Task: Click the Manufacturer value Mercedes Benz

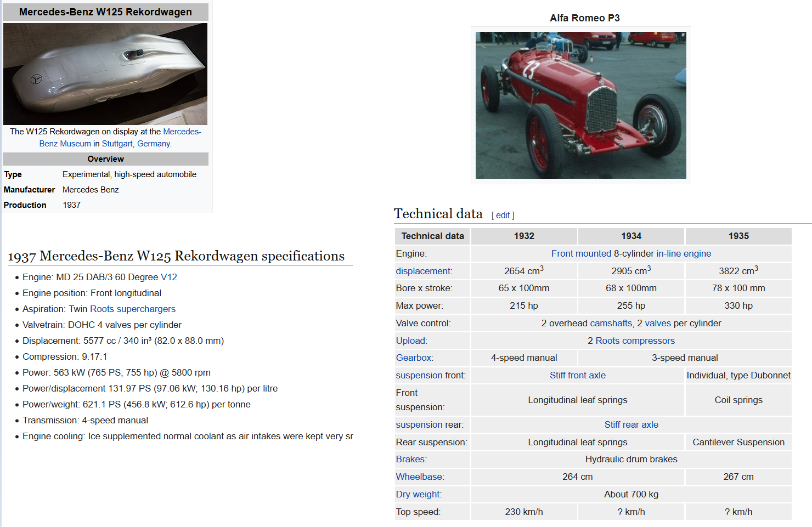Action: 91,190
